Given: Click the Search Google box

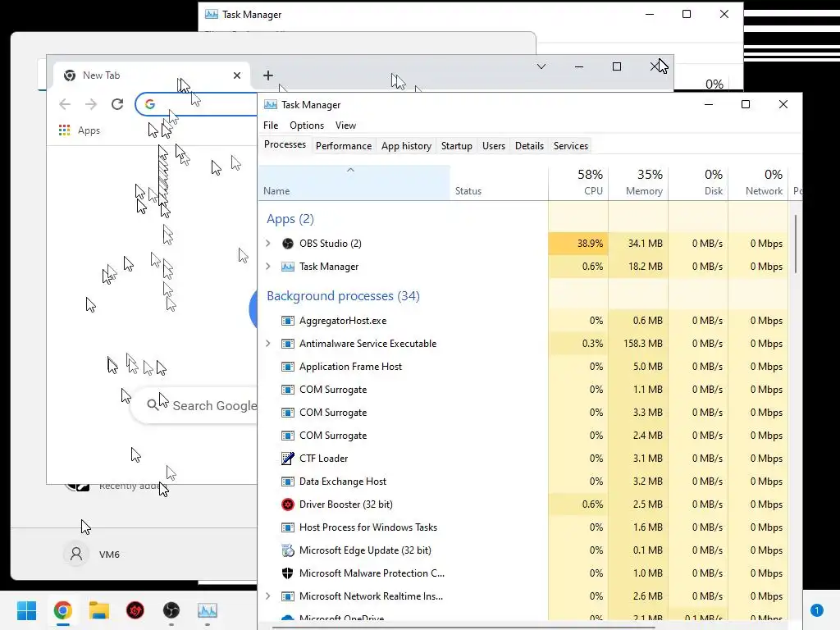Looking at the screenshot, I should pos(195,405).
